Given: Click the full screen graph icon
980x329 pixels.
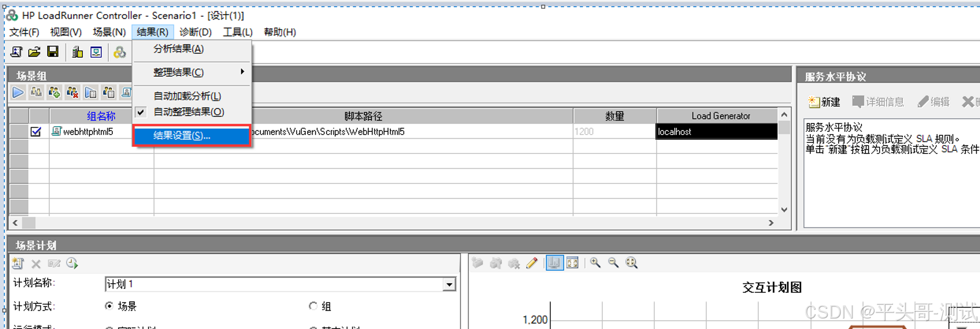Looking at the screenshot, I should (572, 263).
